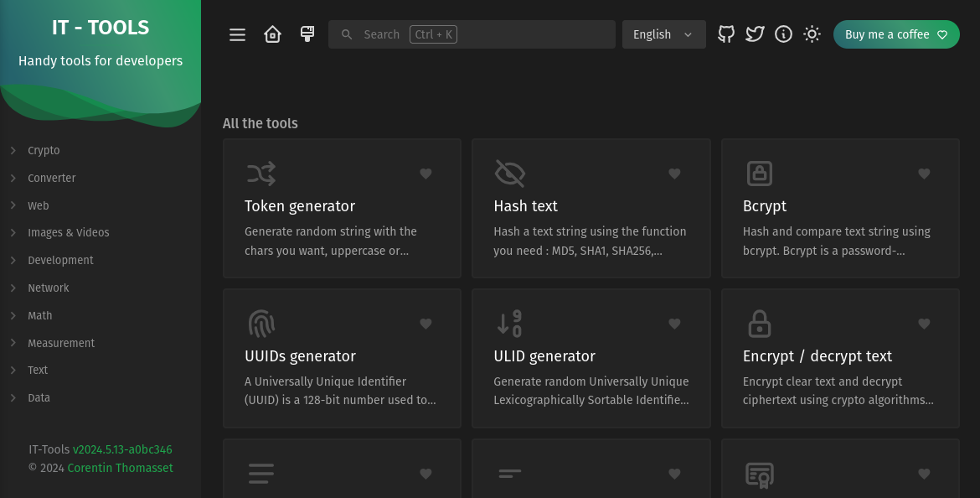The image size is (980, 498).
Task: Open the GitHub repository icon
Action: click(726, 34)
